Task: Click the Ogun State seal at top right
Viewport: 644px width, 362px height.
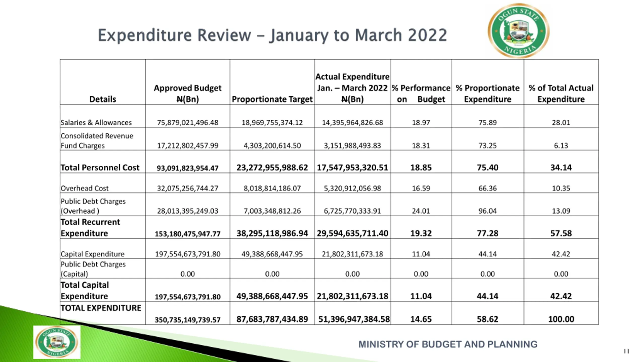Action: click(518, 31)
